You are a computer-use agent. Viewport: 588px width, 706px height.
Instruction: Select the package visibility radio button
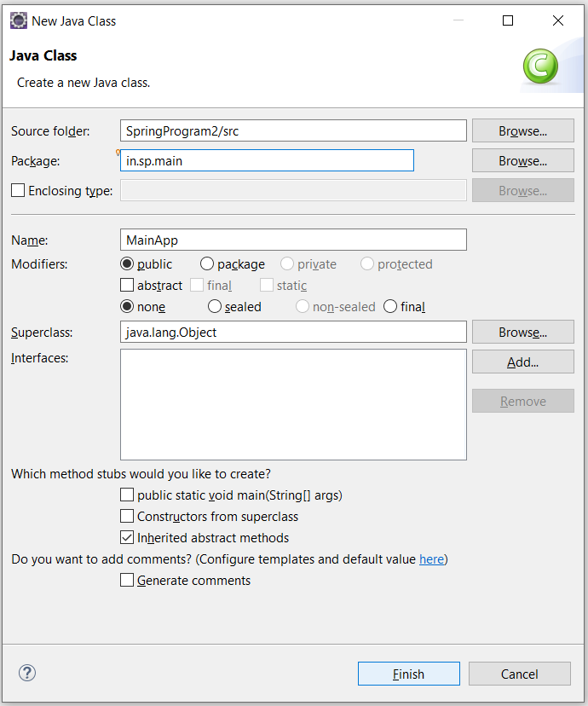[207, 263]
